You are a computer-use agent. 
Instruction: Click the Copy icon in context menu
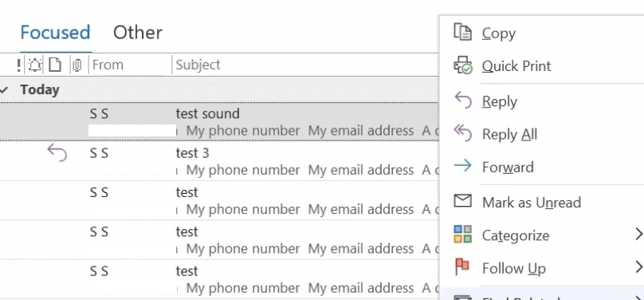pyautogui.click(x=462, y=32)
